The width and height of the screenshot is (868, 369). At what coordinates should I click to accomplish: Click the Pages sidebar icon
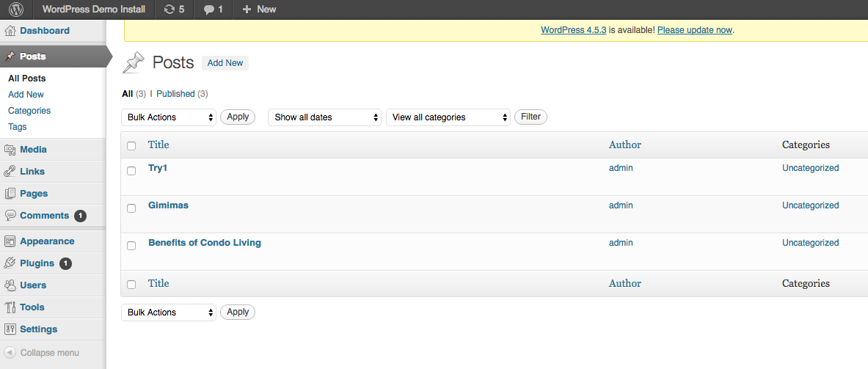click(10, 194)
